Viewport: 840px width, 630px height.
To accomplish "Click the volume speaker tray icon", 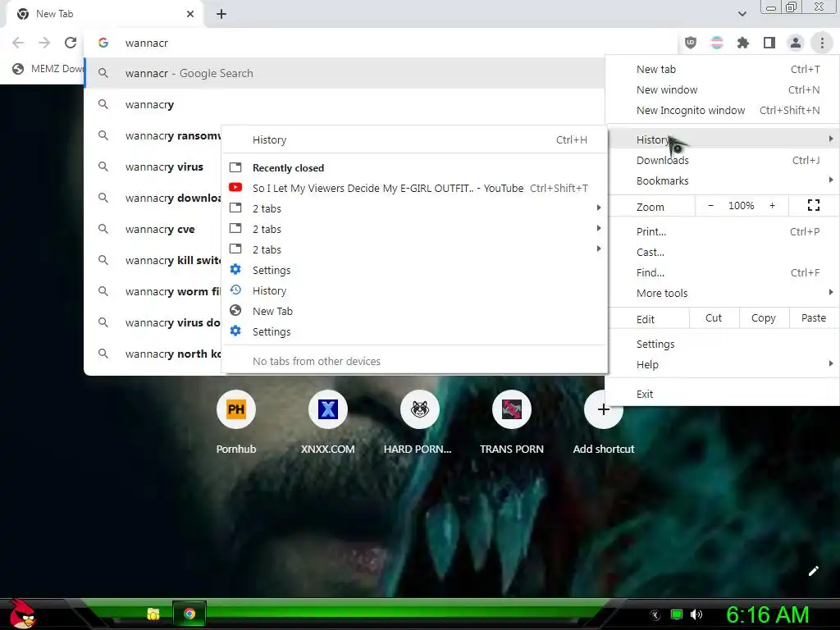I will (x=696, y=614).
